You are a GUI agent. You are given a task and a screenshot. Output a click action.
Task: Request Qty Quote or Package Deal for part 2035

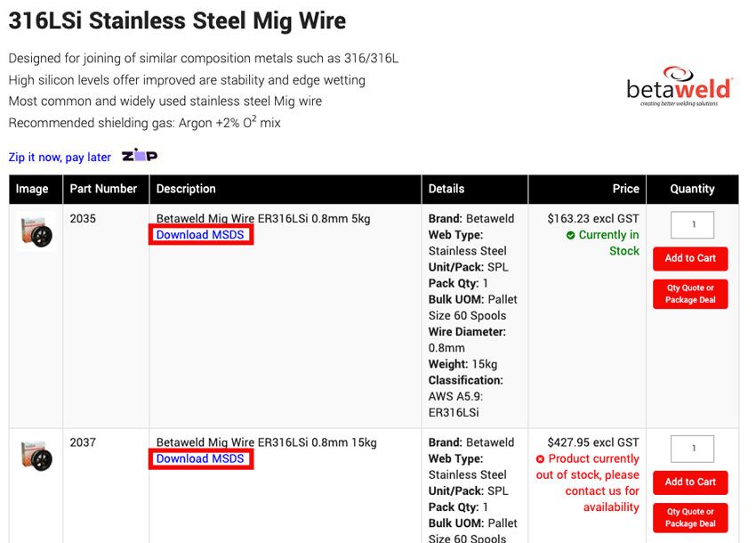pos(690,294)
